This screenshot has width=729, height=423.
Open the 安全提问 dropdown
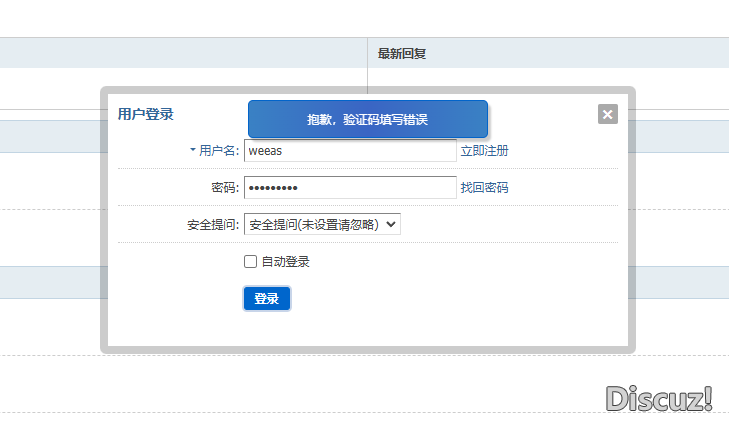click(322, 225)
